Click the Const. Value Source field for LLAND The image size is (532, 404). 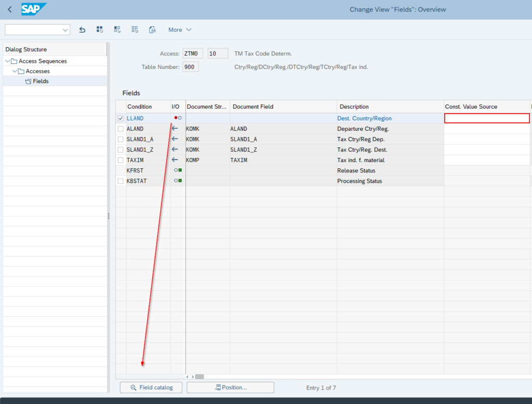pos(487,118)
